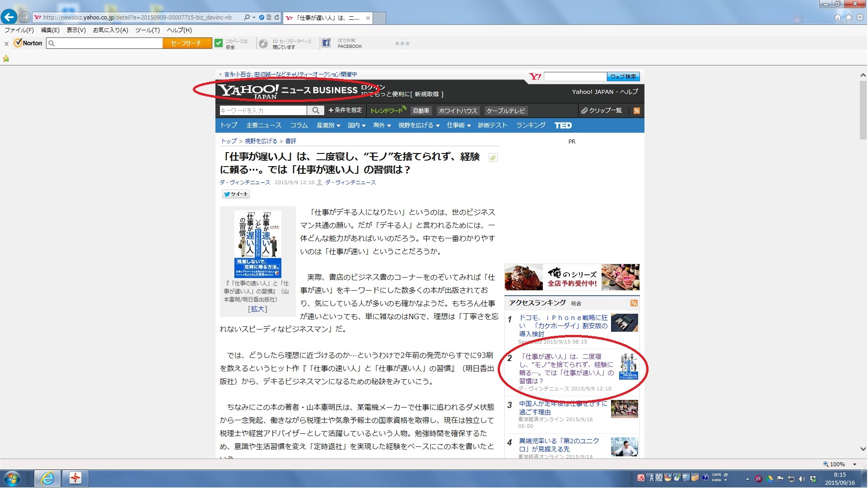Click the orange セーフサーチ button
Screen dimensions: 868x492
point(187,43)
